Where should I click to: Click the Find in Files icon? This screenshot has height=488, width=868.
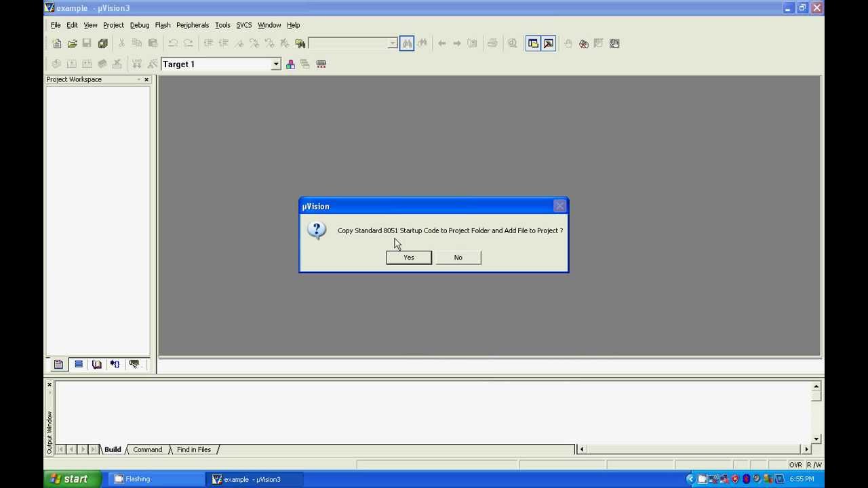pos(300,43)
